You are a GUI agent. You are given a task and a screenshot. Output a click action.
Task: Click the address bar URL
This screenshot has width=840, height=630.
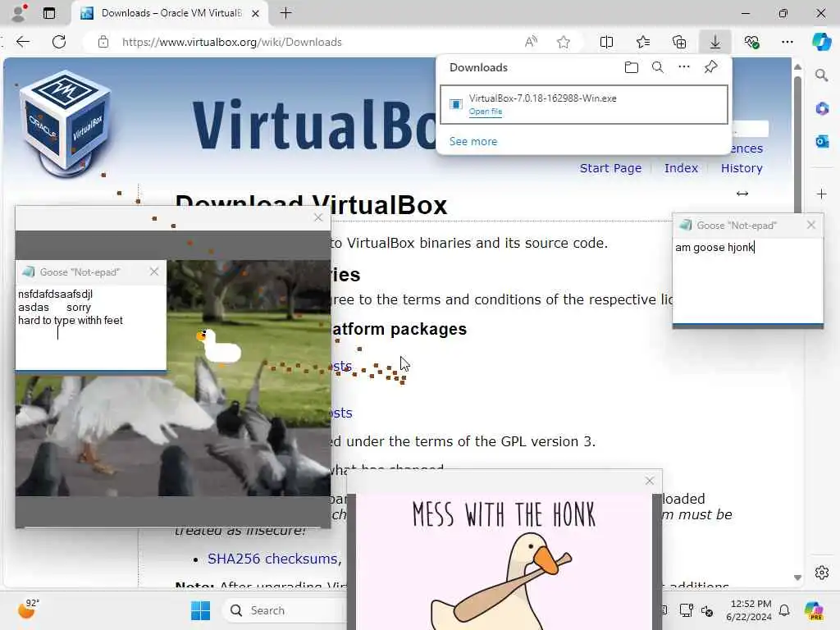click(x=232, y=42)
